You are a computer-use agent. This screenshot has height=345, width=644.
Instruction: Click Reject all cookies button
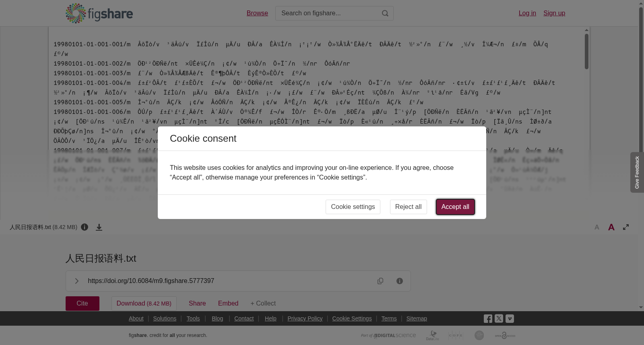pyautogui.click(x=409, y=207)
